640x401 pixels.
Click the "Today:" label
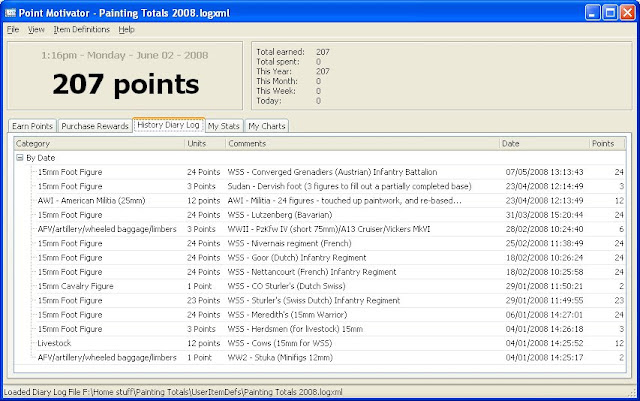[x=269, y=100]
